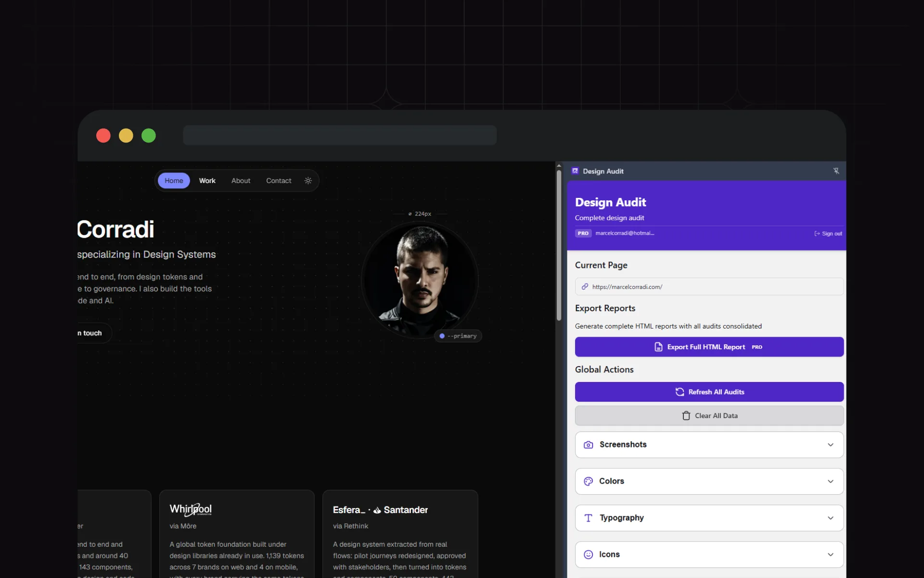Click the current page URL field

coord(709,287)
